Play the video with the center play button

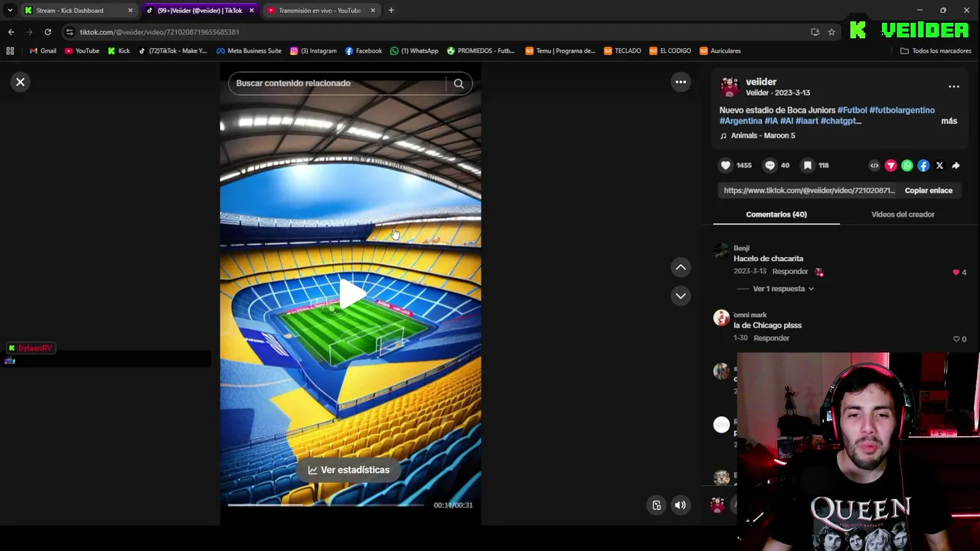pos(351,295)
